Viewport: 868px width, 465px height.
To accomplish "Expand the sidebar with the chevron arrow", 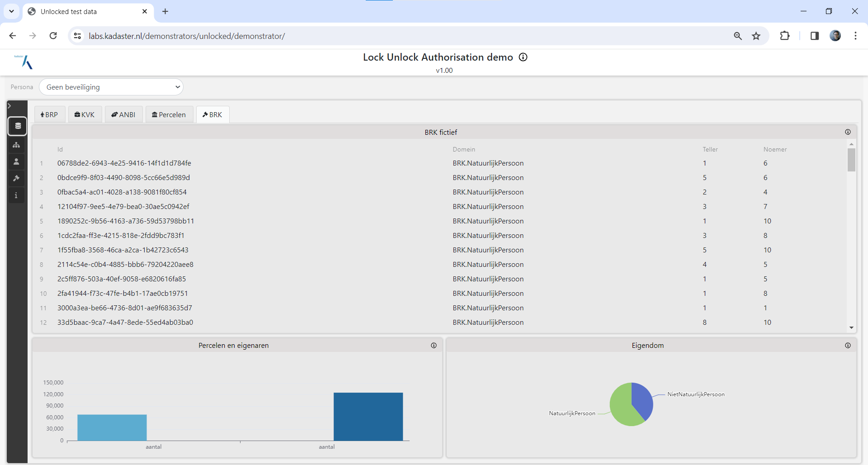I will [9, 106].
